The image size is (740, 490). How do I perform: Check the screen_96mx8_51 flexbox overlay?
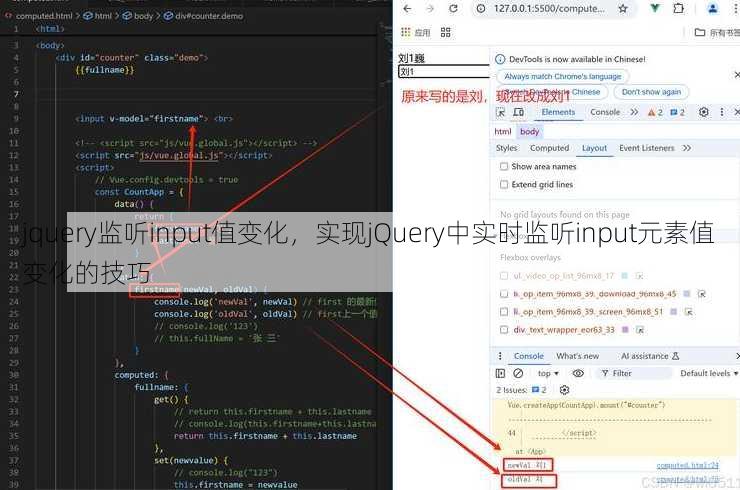(x=504, y=312)
